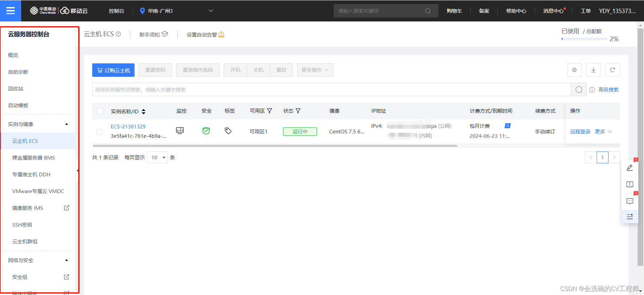This screenshot has width=644, height=295.
Task: Change page size dropdown showing 10
Action: [157, 157]
